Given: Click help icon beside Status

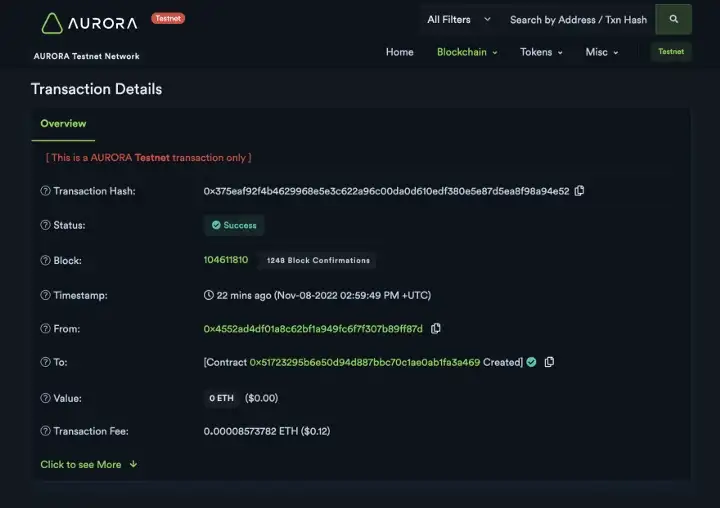Looking at the screenshot, I should click(x=45, y=225).
